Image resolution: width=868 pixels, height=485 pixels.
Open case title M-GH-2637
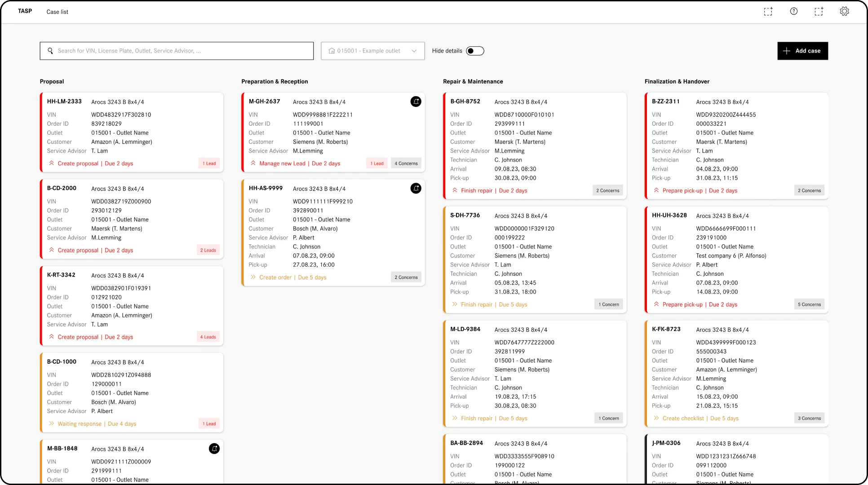pyautogui.click(x=264, y=101)
